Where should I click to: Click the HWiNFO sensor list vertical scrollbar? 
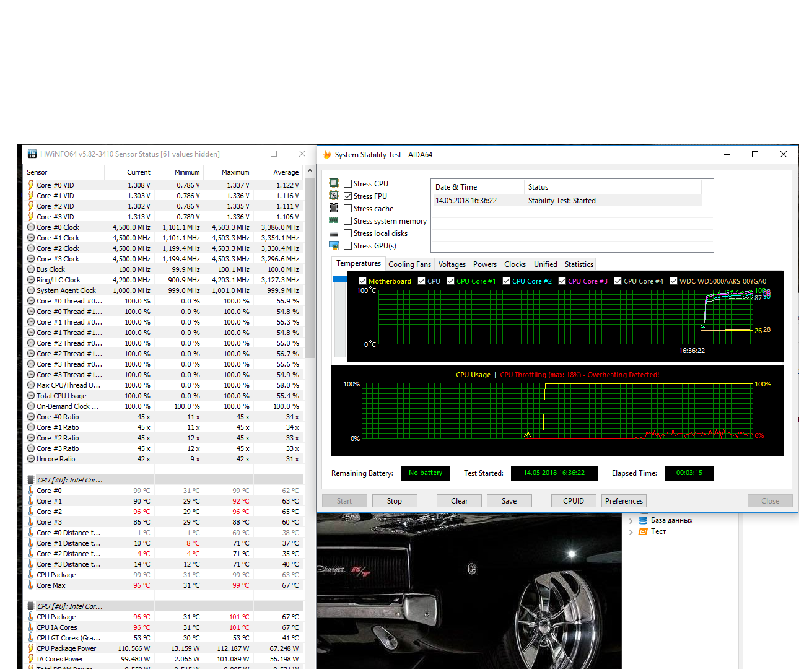point(310,266)
